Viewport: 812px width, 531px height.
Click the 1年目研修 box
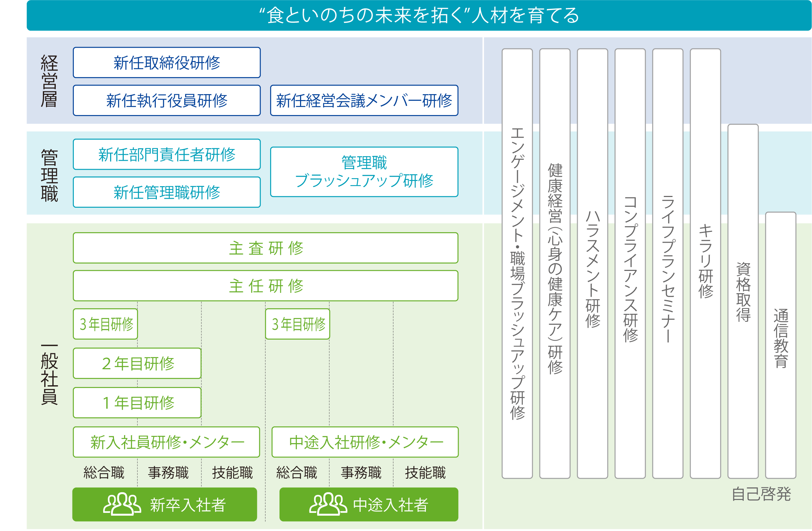pos(137,403)
